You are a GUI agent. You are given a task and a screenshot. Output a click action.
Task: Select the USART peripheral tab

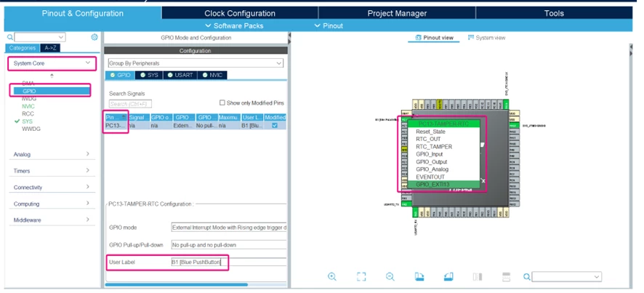pyautogui.click(x=180, y=75)
